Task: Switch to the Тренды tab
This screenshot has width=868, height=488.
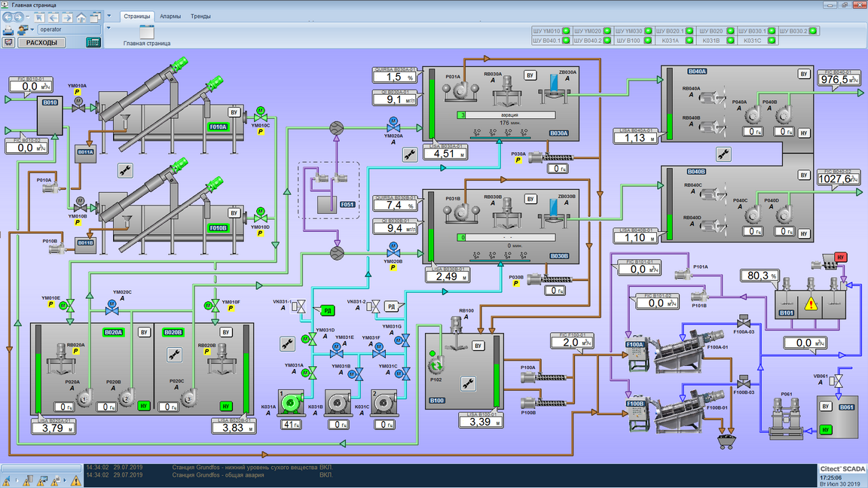Action: [200, 16]
